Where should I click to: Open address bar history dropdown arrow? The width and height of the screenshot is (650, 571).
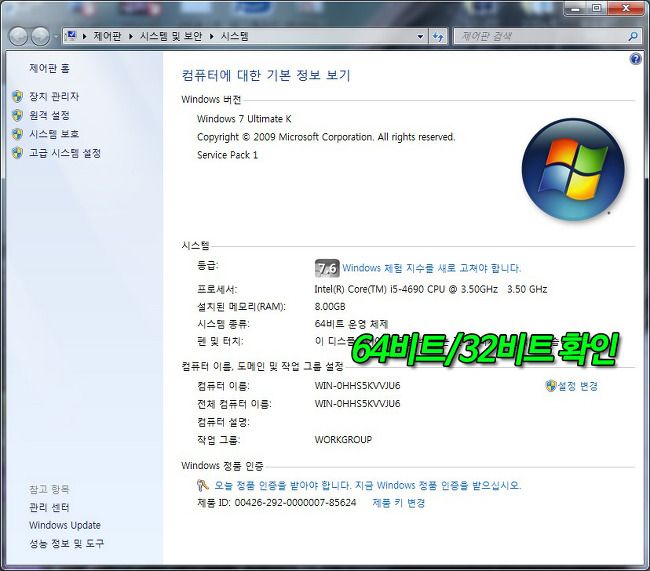tap(420, 36)
